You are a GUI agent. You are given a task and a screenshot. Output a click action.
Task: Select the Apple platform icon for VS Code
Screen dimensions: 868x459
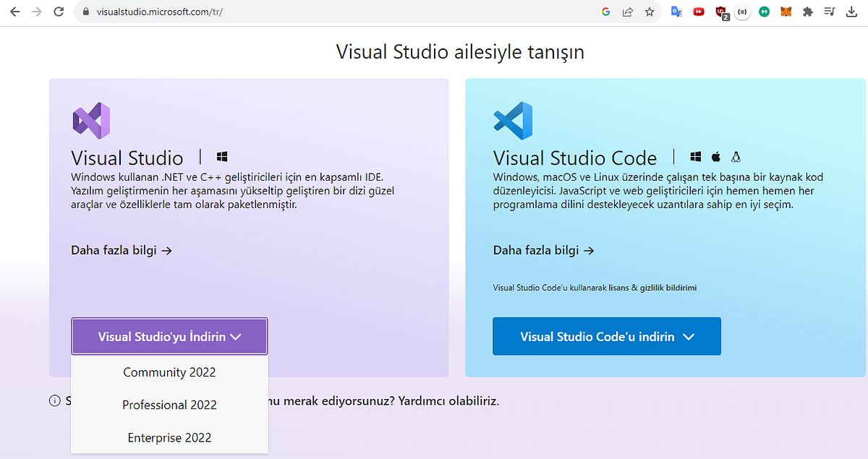click(x=715, y=156)
